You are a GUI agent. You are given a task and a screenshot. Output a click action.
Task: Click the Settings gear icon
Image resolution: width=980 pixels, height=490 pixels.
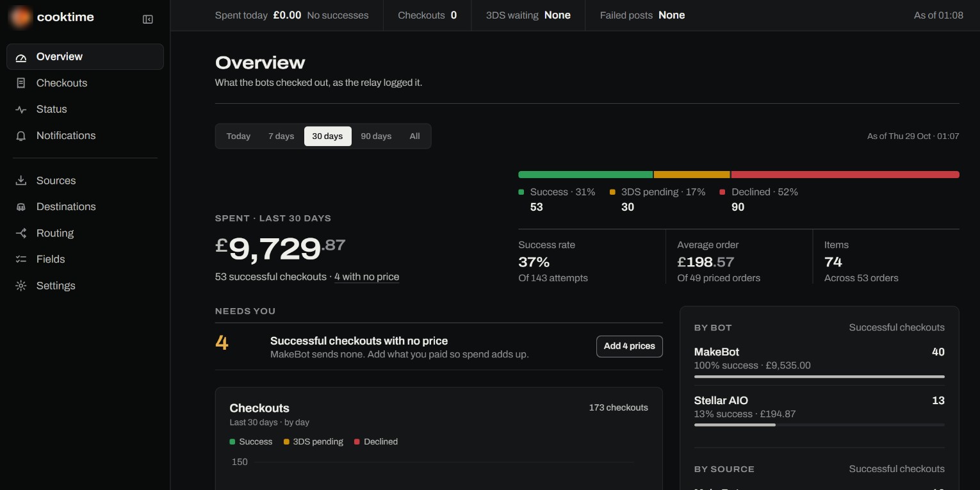point(21,286)
